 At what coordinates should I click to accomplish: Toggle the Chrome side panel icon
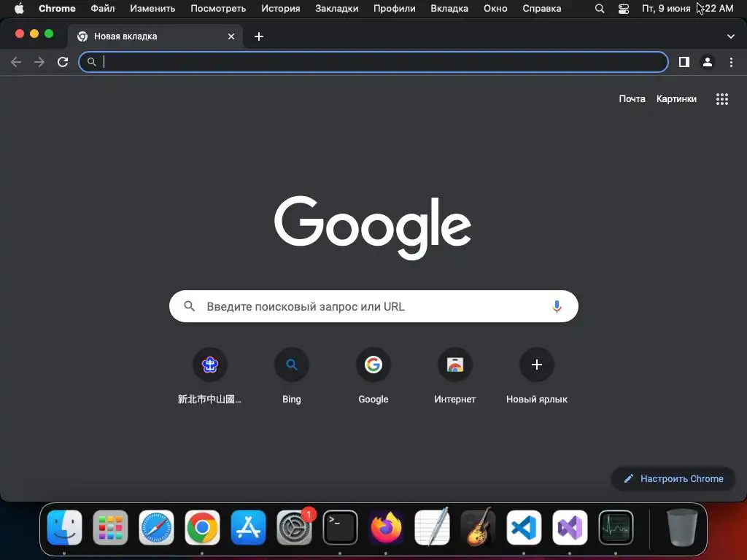tap(684, 62)
